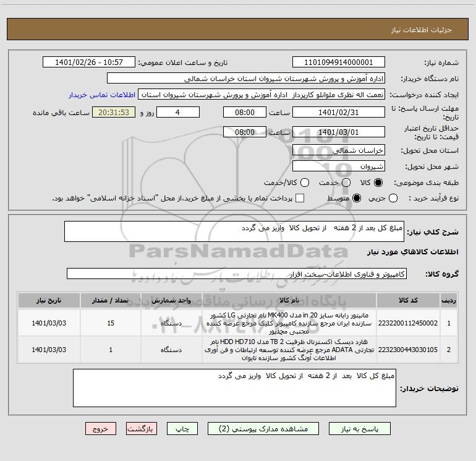Viewport: 476px width, 461px height.
Task: Click the شماره نیاز number field
Action: [x=339, y=62]
